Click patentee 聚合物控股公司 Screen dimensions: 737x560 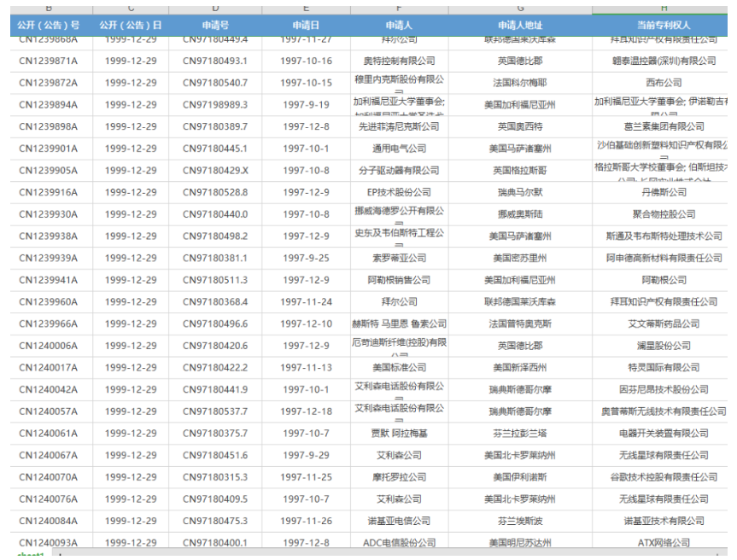click(x=664, y=214)
